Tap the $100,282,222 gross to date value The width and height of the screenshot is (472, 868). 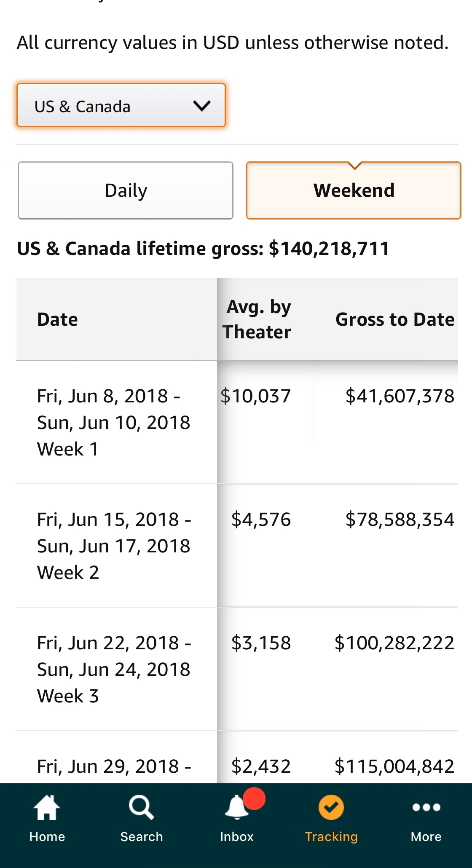(394, 643)
